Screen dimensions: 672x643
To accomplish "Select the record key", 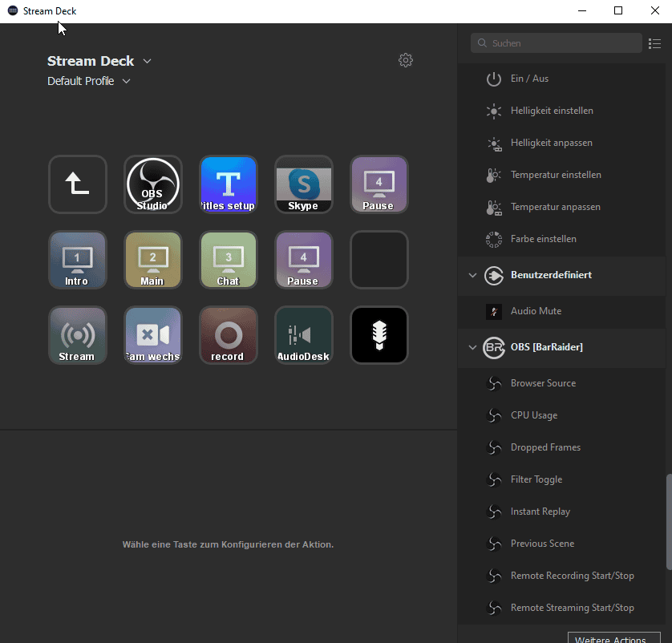I will [x=229, y=335].
